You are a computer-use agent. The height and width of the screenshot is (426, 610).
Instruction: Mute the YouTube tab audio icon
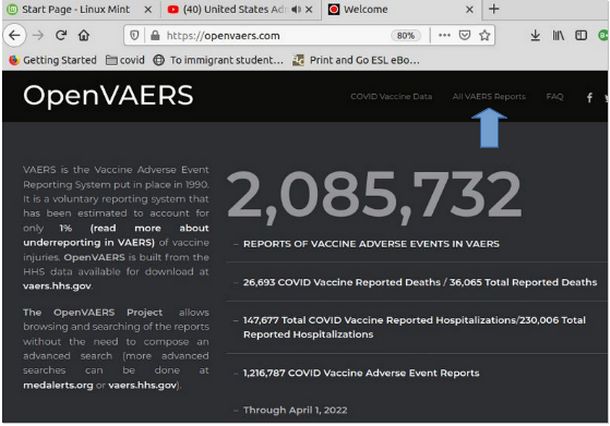[x=296, y=9]
